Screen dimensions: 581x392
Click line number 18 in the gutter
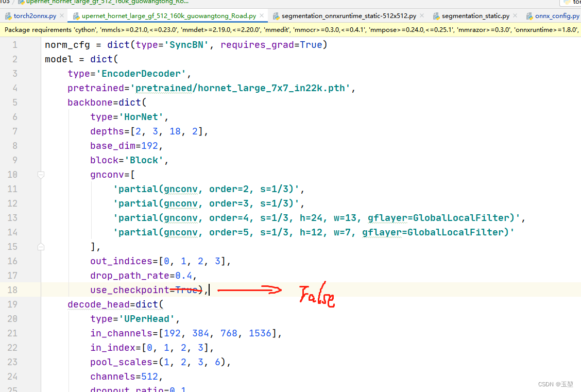point(12,289)
